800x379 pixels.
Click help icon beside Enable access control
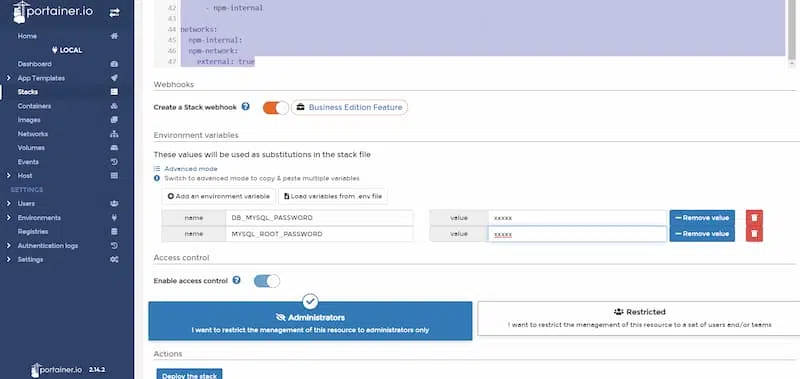pyautogui.click(x=236, y=280)
